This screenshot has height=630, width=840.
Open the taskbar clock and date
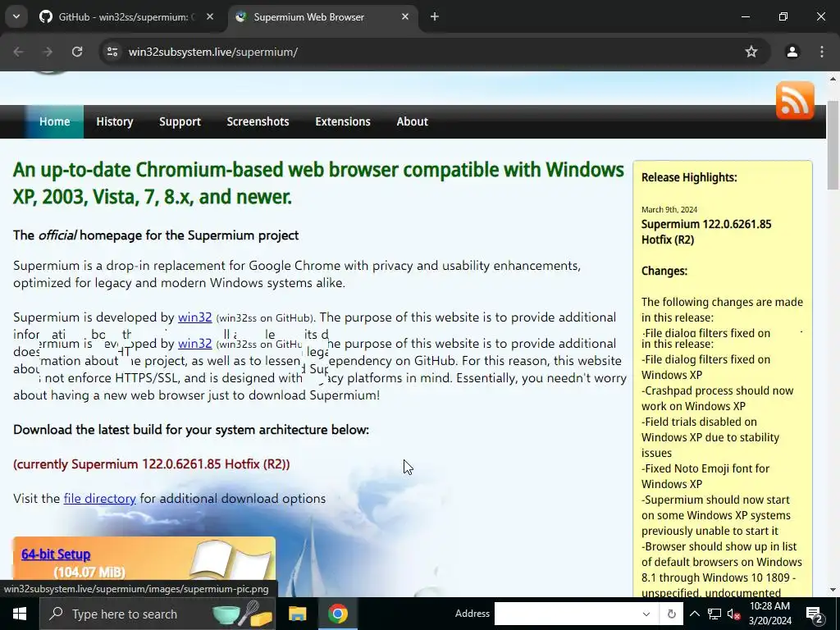pyautogui.click(x=769, y=614)
